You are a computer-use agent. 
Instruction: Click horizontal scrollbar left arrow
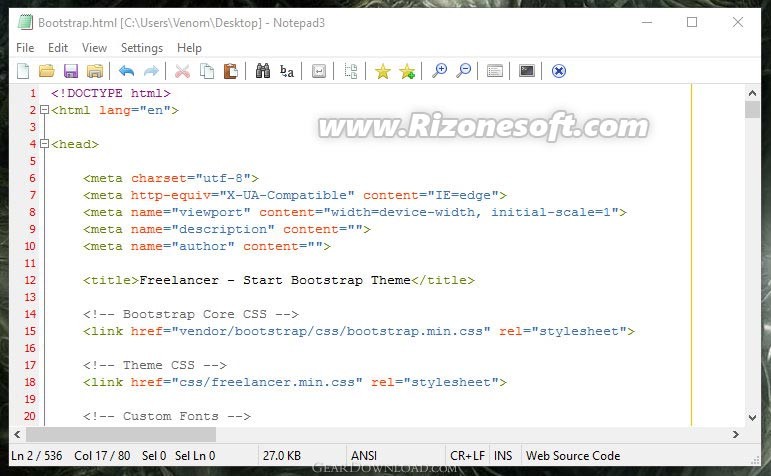tap(18, 434)
